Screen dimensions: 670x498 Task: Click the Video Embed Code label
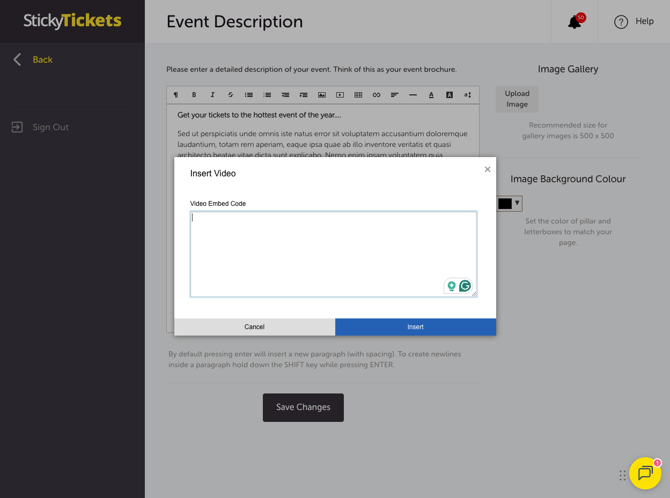(x=218, y=203)
